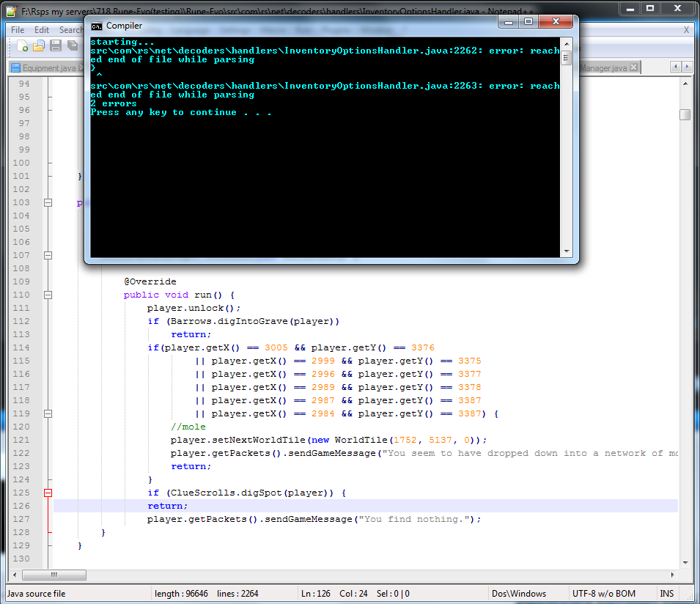Click the 'Java source file' status text
The width and height of the screenshot is (700, 604).
point(36,594)
